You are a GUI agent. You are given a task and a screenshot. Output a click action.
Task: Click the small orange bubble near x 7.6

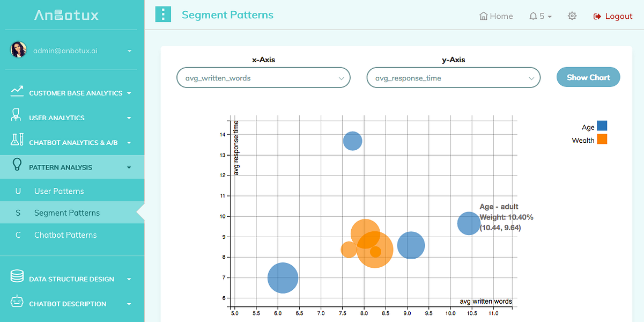coord(349,250)
